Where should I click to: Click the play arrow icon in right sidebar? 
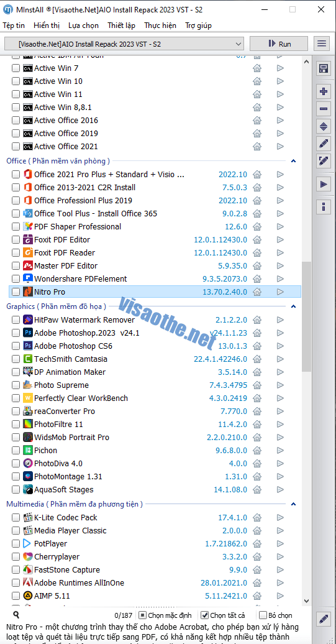pos(324,185)
